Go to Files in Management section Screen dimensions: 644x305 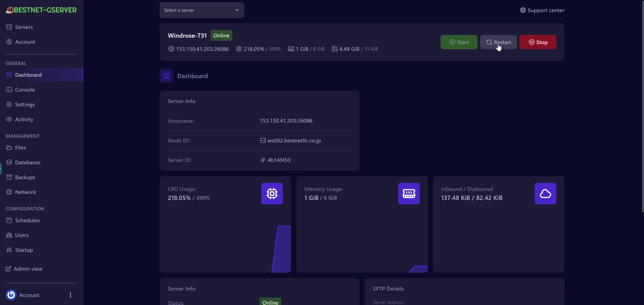20,148
